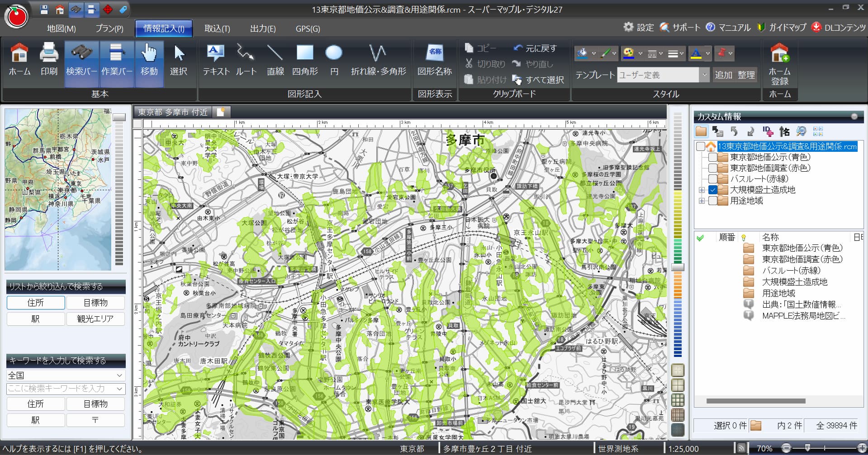
Task: Click the four-square grid icon in カスタム情報 toolbar
Action: 818,131
